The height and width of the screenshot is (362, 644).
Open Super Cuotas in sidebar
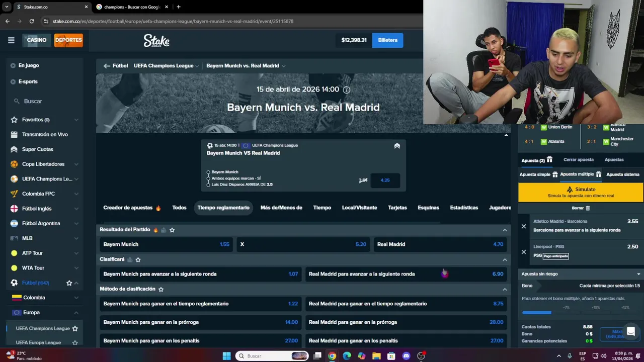(37, 149)
